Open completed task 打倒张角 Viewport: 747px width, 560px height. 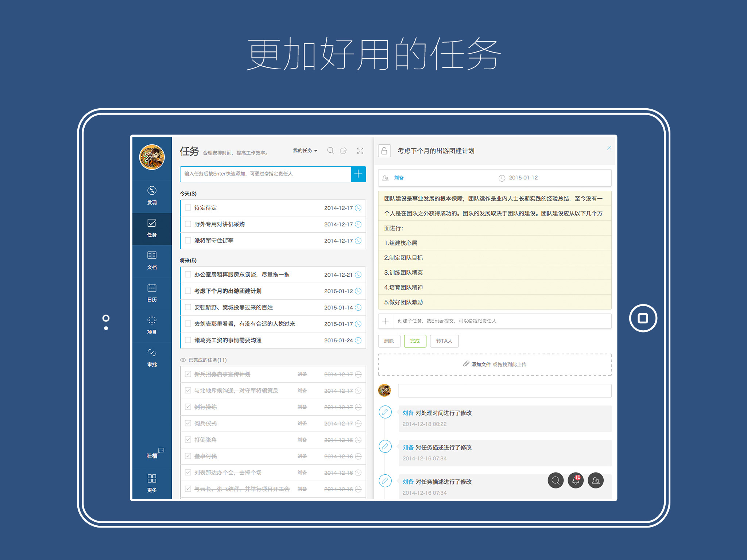coord(205,440)
